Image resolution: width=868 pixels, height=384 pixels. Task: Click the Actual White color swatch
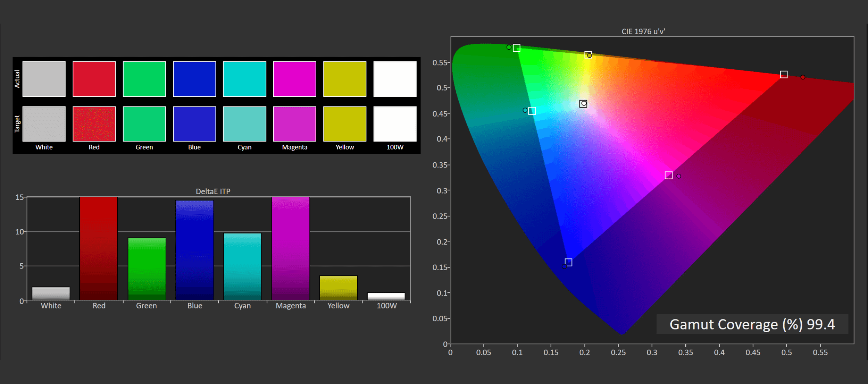tap(44, 79)
